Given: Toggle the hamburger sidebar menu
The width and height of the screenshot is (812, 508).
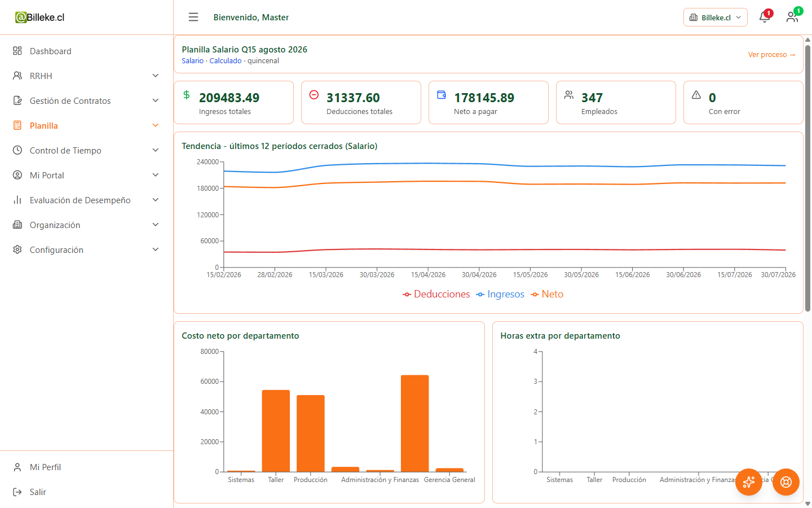Looking at the screenshot, I should 193,17.
